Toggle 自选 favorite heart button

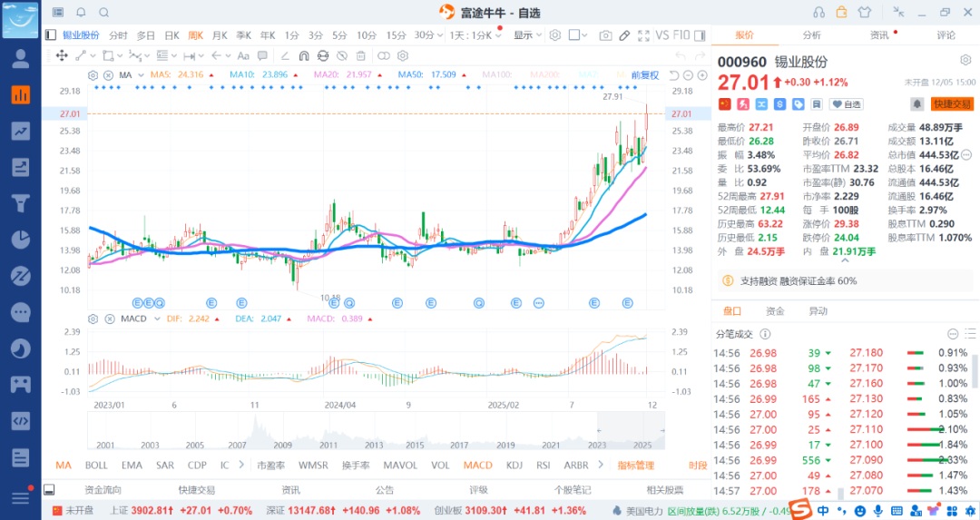point(847,104)
